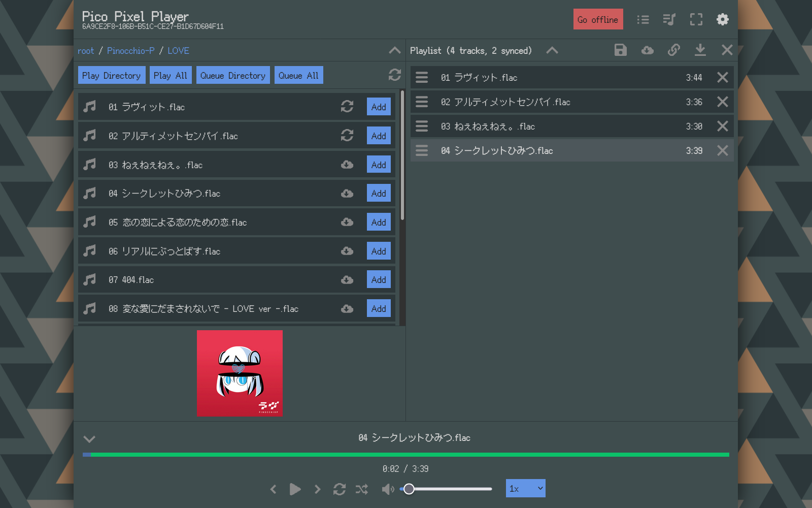Open the 1x playback speed dropdown
The width and height of the screenshot is (812, 508).
[525, 488]
